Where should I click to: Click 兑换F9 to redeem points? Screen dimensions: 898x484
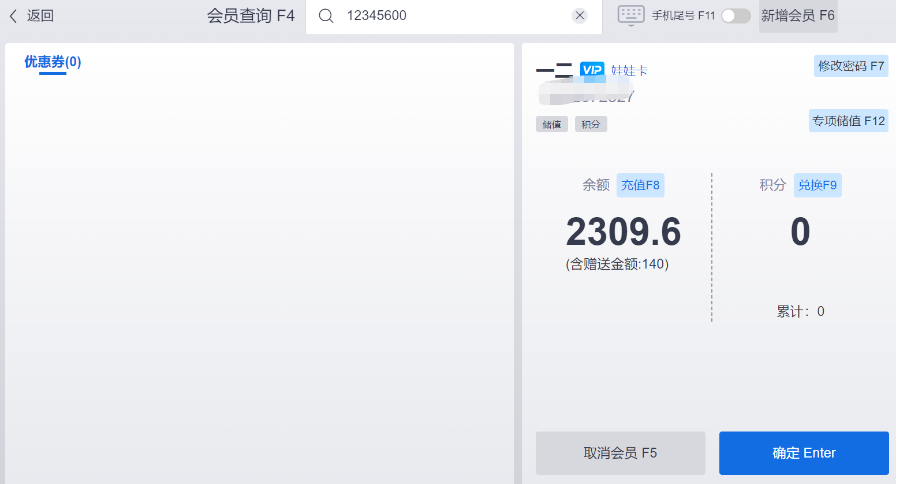coord(818,185)
